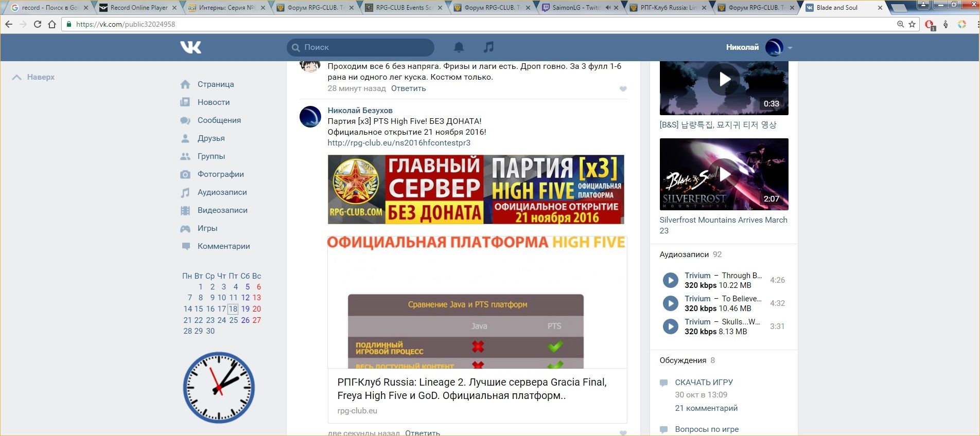Click the browser back arrow
The height and width of the screenshot is (436, 980).
tap(9, 24)
